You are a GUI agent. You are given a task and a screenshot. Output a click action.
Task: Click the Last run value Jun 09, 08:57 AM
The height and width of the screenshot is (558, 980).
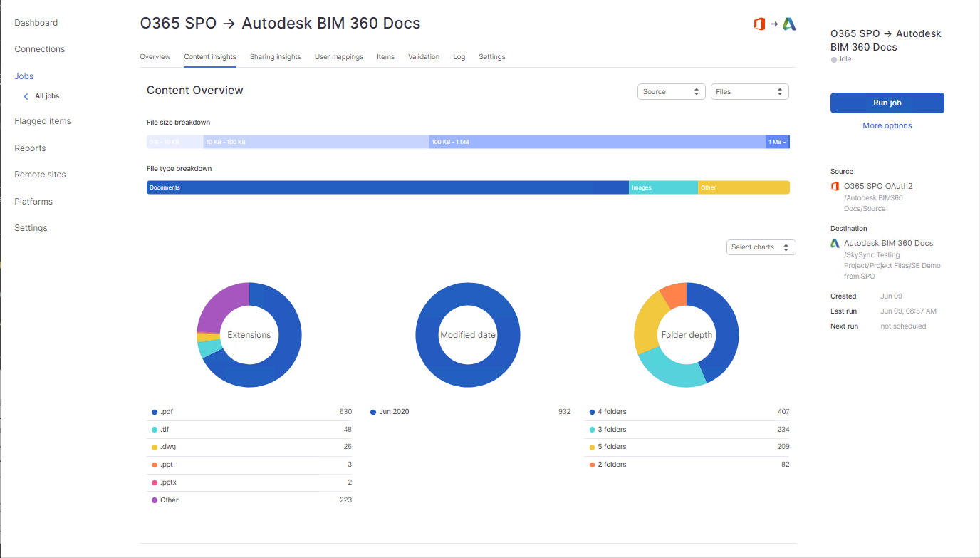[908, 311]
